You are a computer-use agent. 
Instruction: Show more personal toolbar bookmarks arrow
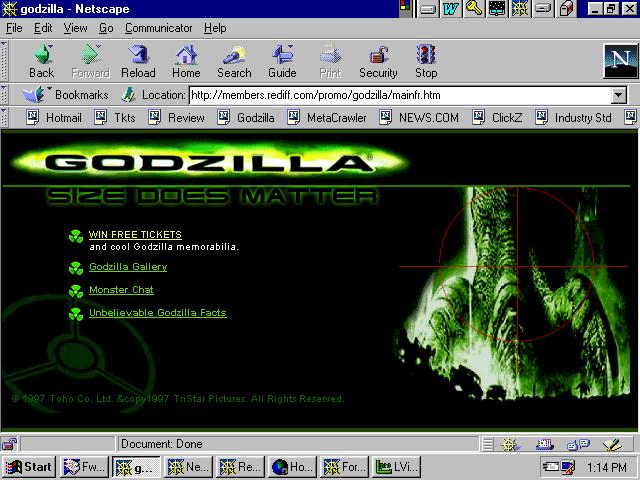631,117
